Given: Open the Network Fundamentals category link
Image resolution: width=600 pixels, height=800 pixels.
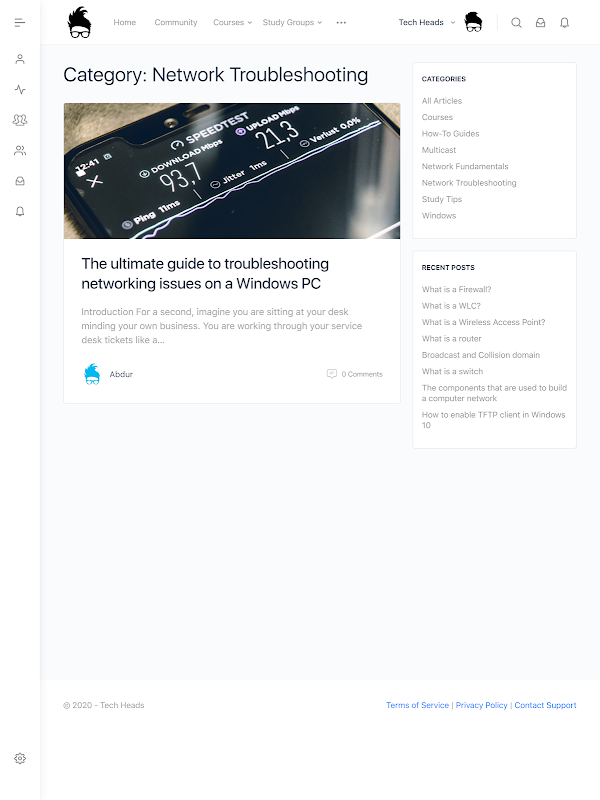Looking at the screenshot, I should pos(465,166).
